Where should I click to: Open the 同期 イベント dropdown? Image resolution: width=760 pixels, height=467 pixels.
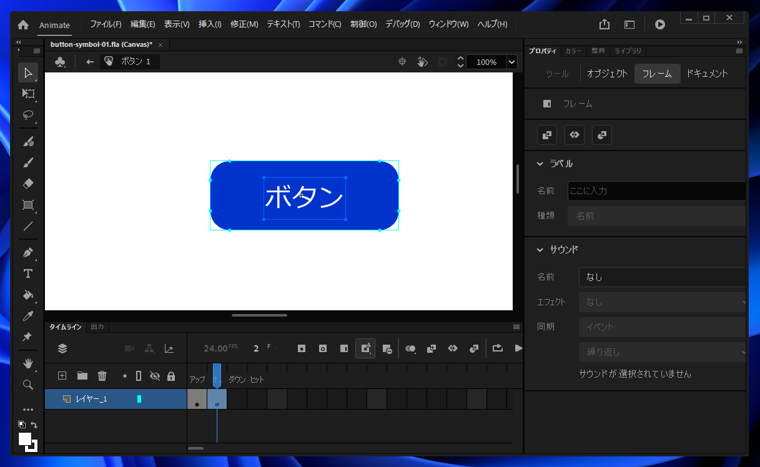662,327
